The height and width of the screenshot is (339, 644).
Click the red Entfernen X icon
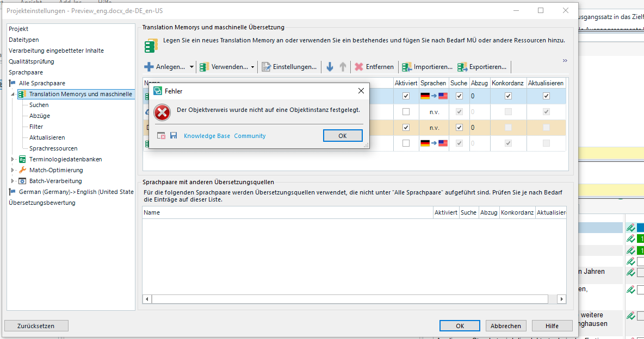tap(359, 67)
